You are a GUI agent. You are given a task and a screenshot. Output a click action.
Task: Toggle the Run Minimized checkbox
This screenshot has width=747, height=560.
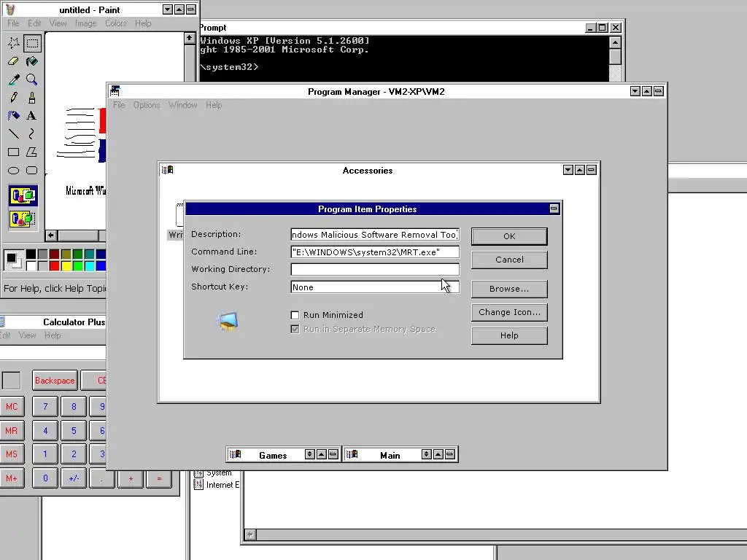tap(295, 315)
